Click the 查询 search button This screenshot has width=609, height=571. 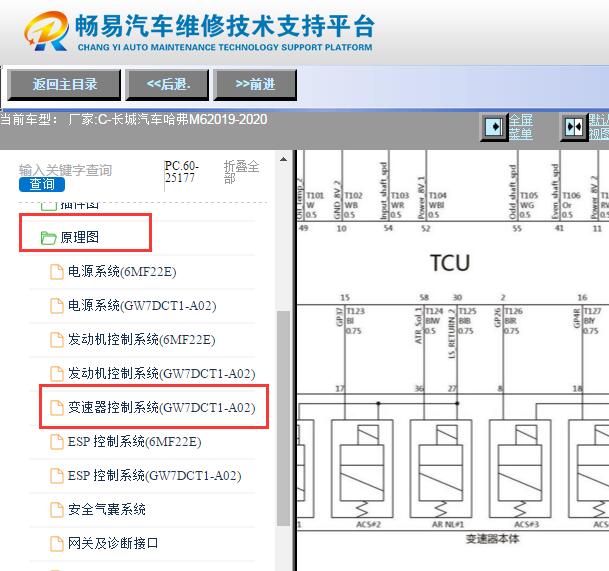(42, 184)
